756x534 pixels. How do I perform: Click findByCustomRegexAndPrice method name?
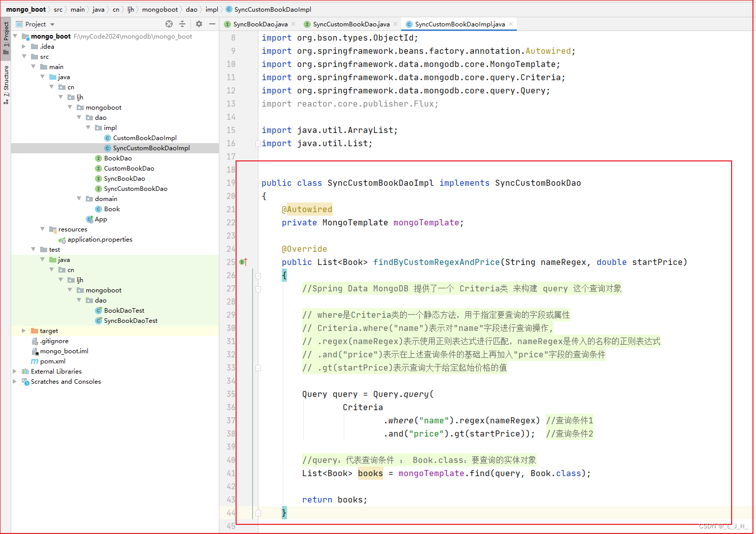(436, 262)
